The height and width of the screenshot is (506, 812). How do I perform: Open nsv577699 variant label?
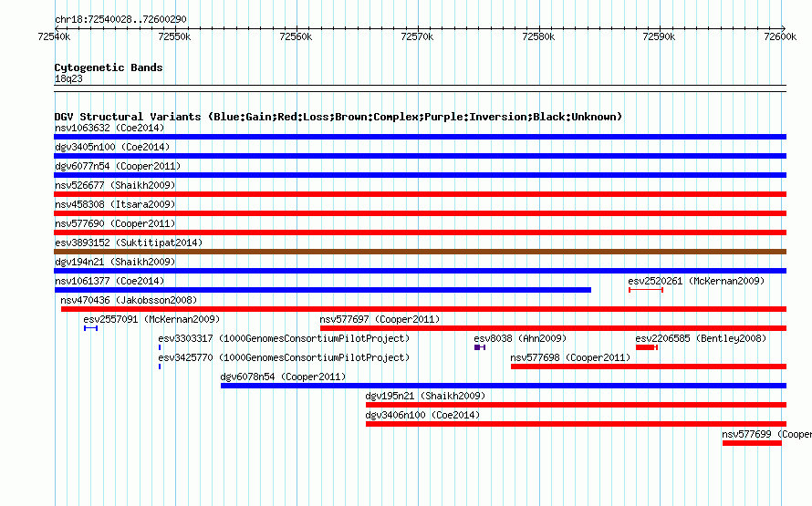pos(766,434)
